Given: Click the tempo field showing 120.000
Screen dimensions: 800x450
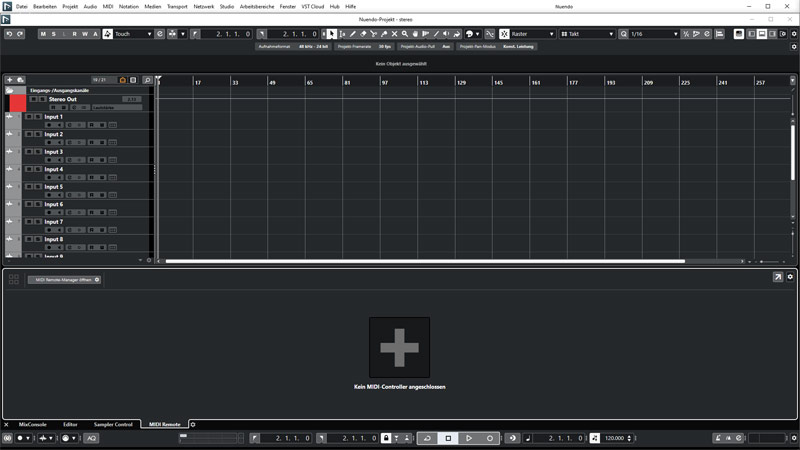Looking at the screenshot, I should pyautogui.click(x=616, y=438).
